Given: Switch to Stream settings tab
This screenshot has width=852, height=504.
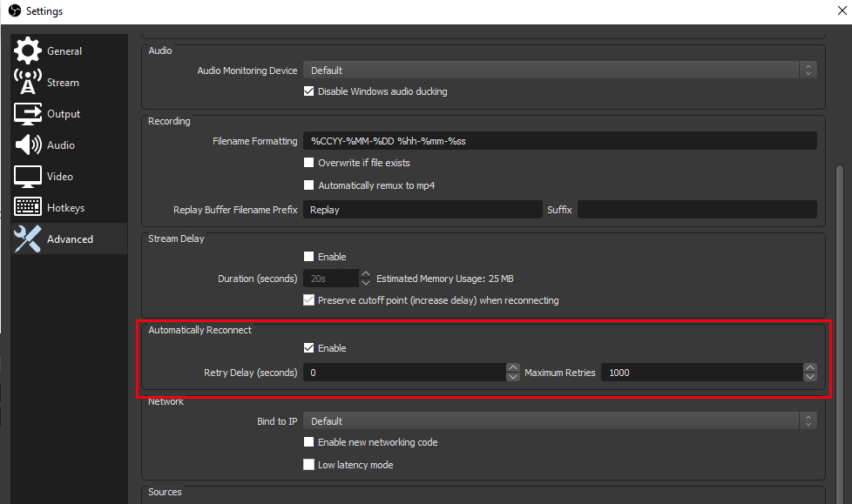Looking at the screenshot, I should tap(70, 82).
